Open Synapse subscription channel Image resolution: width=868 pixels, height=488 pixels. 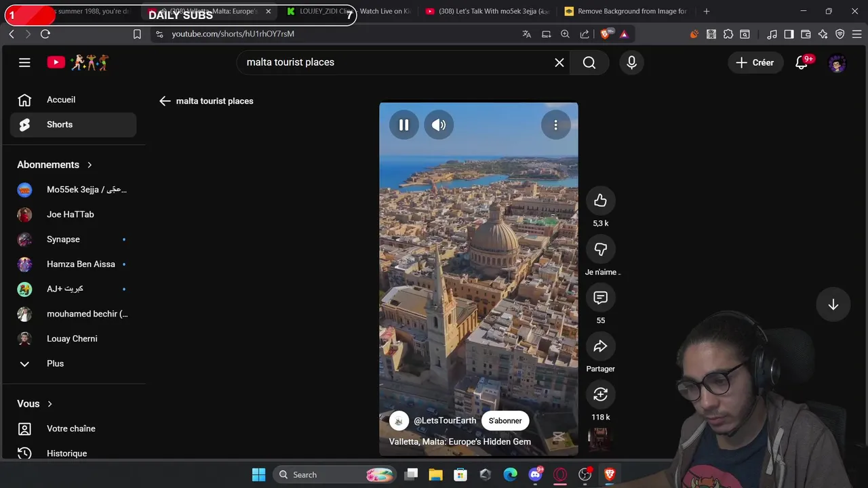pyautogui.click(x=73, y=239)
